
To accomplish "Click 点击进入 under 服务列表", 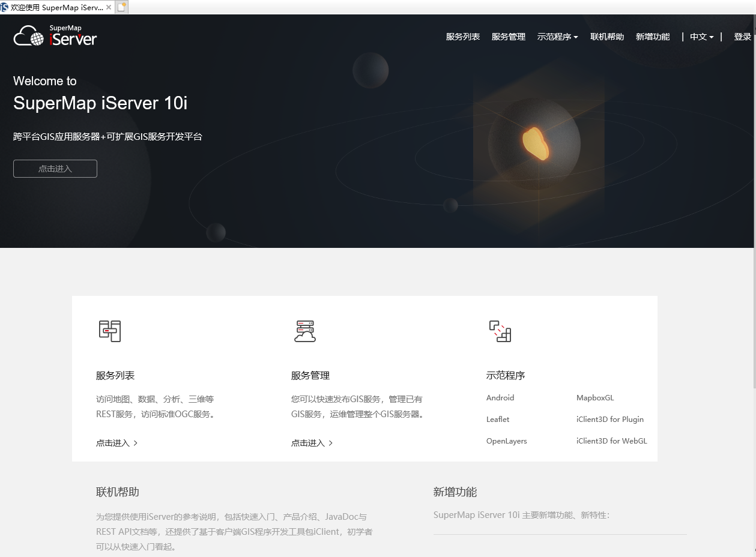I will [117, 443].
